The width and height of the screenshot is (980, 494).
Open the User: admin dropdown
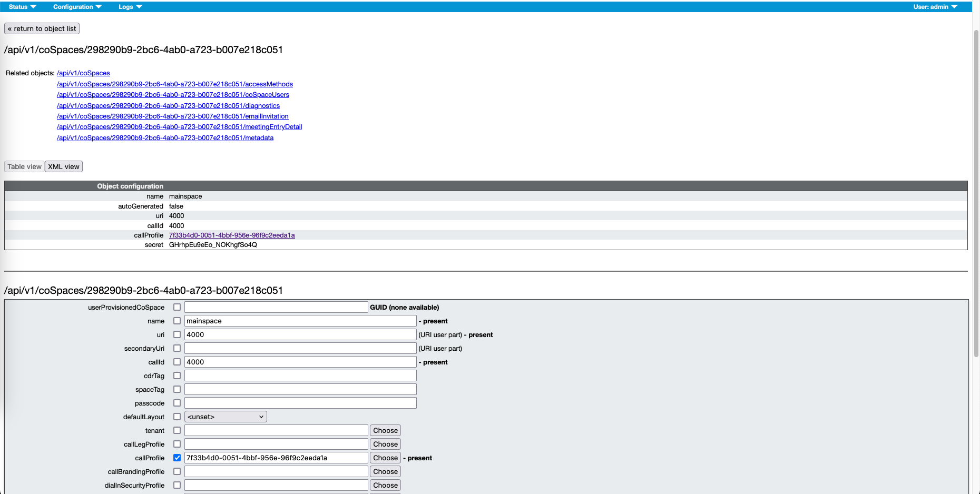(935, 7)
